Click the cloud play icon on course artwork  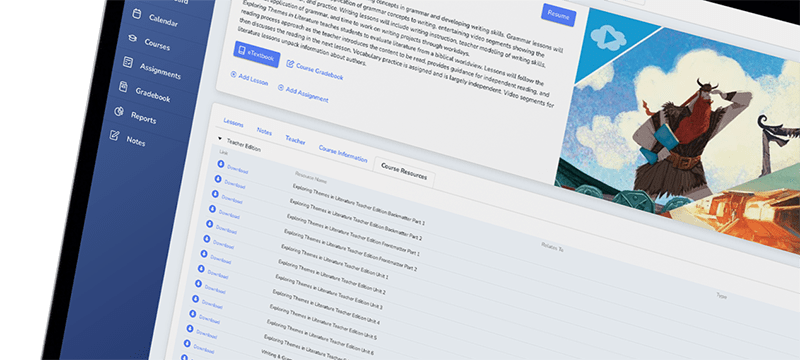tap(608, 39)
